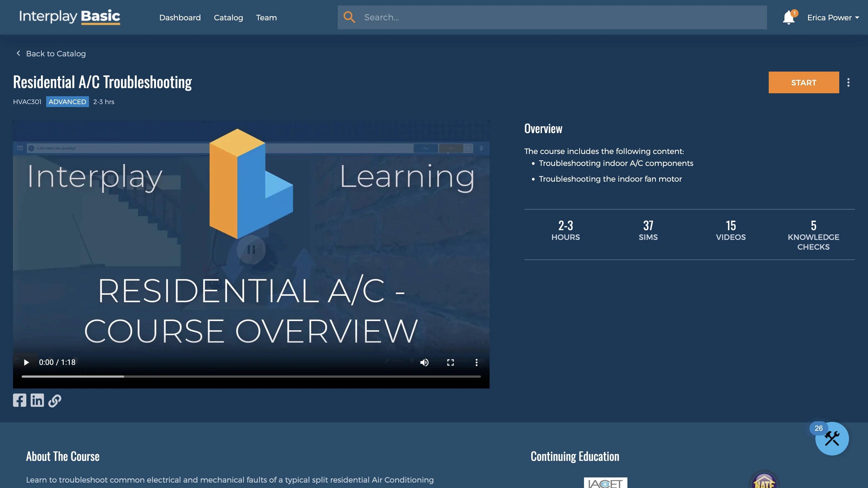Open the Dashboard page
The height and width of the screenshot is (488, 868).
click(180, 18)
